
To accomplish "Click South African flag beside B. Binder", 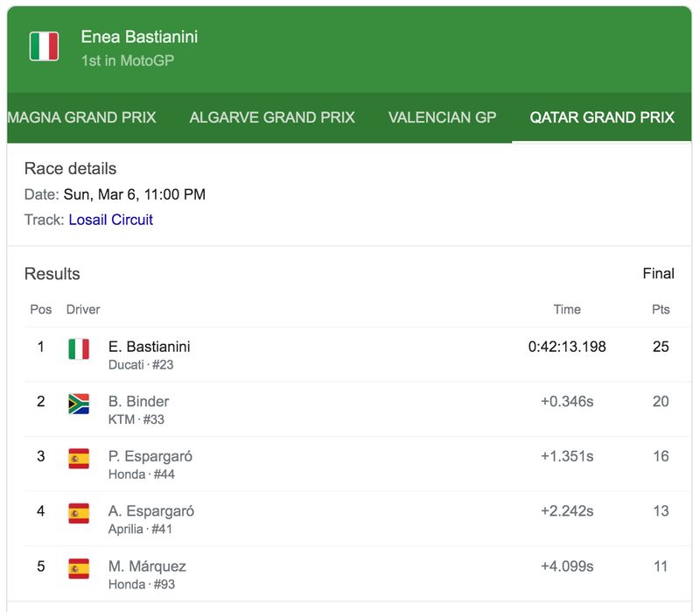I will 79,404.
